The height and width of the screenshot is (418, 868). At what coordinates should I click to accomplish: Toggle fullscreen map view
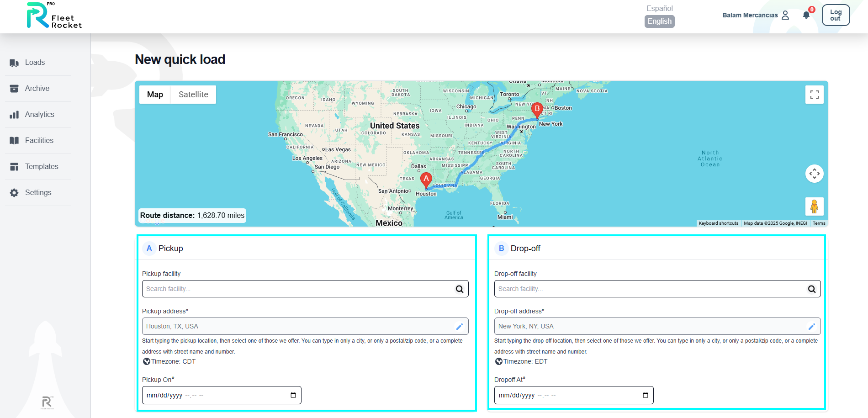pos(814,95)
